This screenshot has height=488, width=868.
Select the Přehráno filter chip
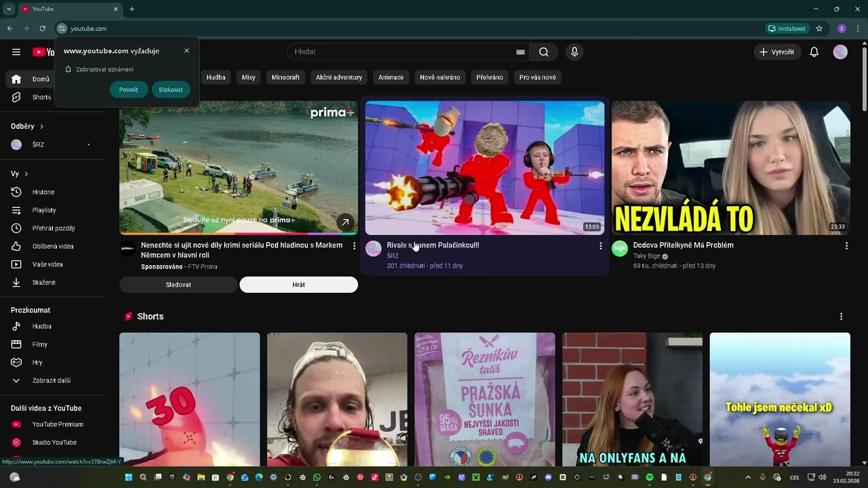pyautogui.click(x=490, y=77)
